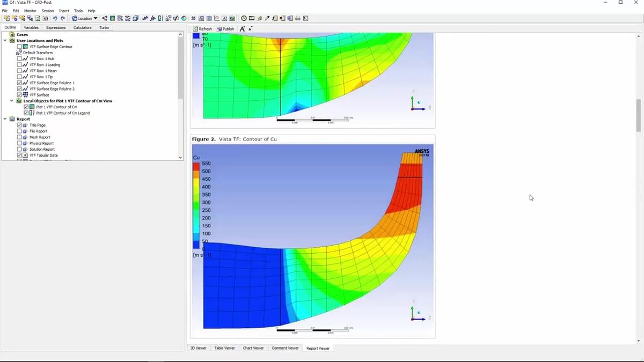This screenshot has height=362, width=644.
Task: Insert an Instance Transform via toolbar icon
Action: 168,18
